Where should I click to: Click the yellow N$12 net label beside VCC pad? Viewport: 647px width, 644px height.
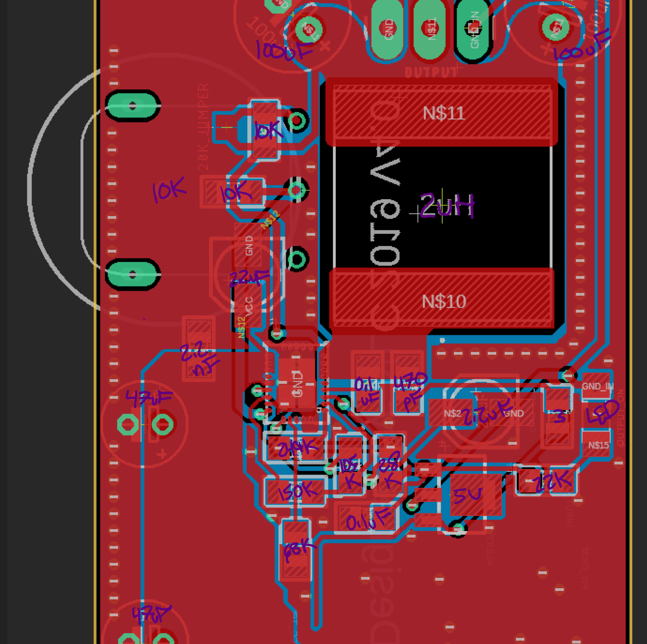pyautogui.click(x=241, y=327)
